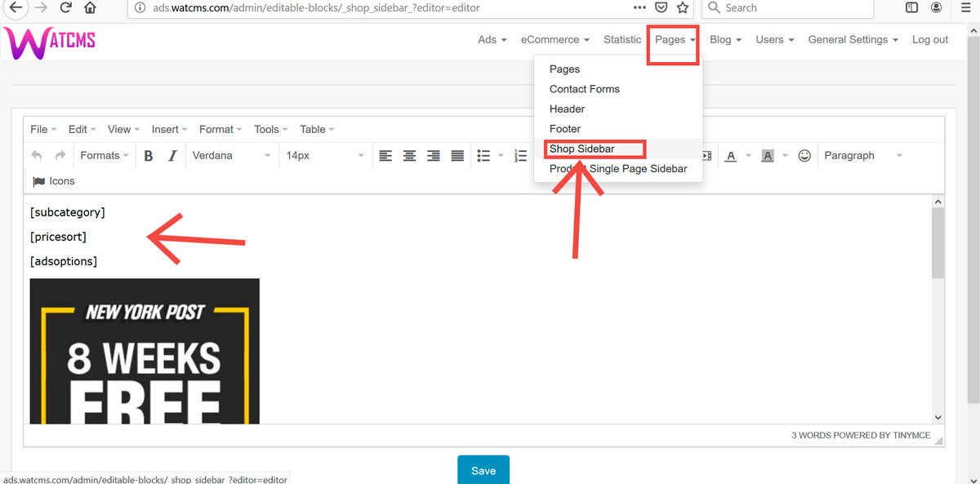Show the browser sidebar icon

click(912, 8)
